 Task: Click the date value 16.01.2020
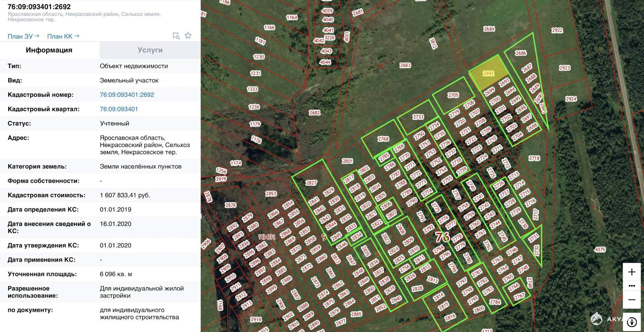tap(115, 224)
